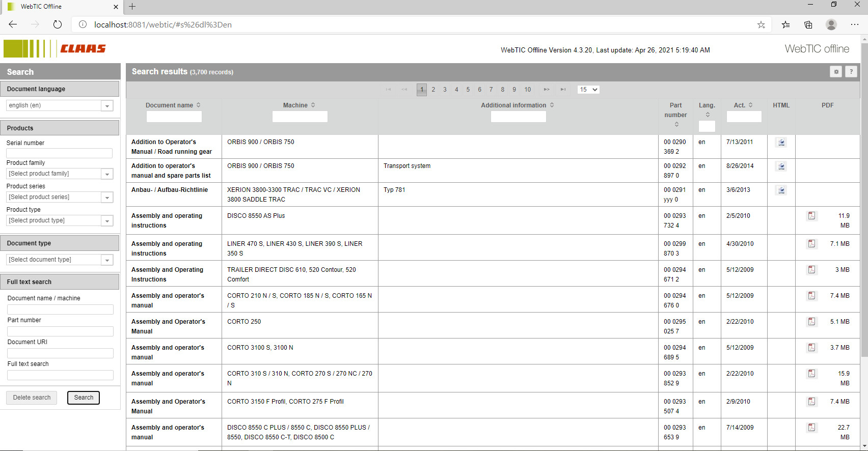
Task: Go to results page 7
Action: pyautogui.click(x=491, y=90)
